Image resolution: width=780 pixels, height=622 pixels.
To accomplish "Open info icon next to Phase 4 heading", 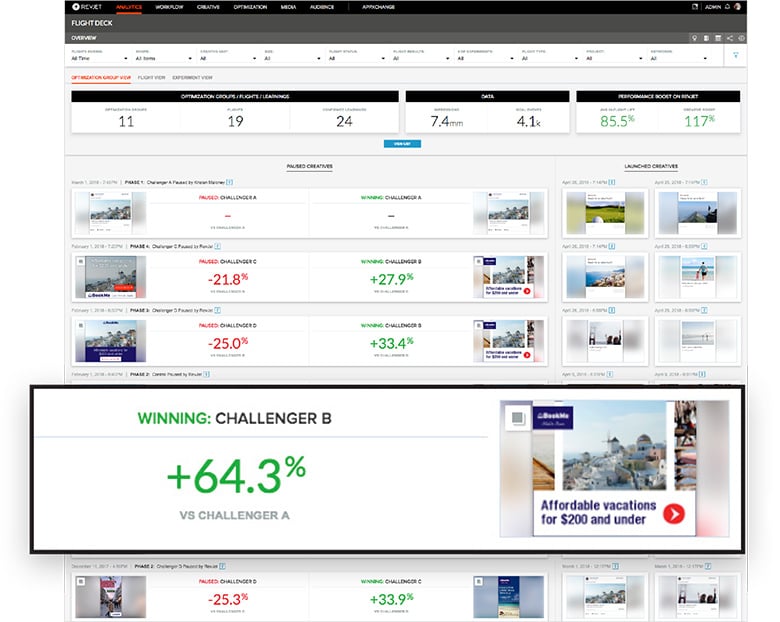I will tap(218, 245).
